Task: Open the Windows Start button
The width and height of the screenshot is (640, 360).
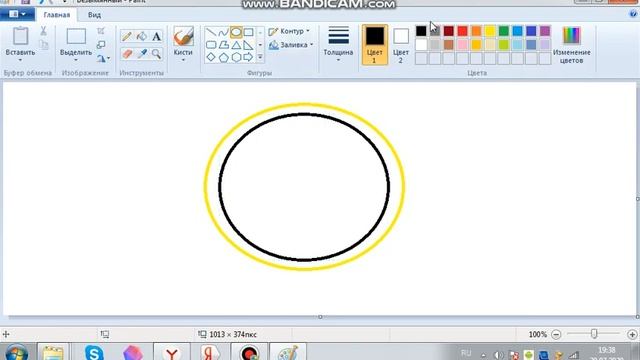Action: [x=16, y=353]
